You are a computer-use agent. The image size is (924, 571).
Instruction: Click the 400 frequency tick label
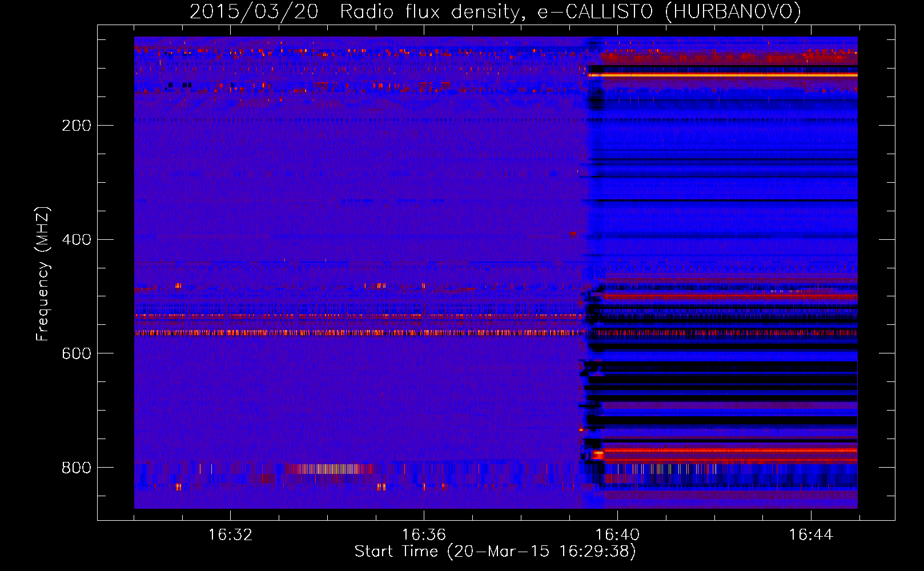(x=77, y=240)
